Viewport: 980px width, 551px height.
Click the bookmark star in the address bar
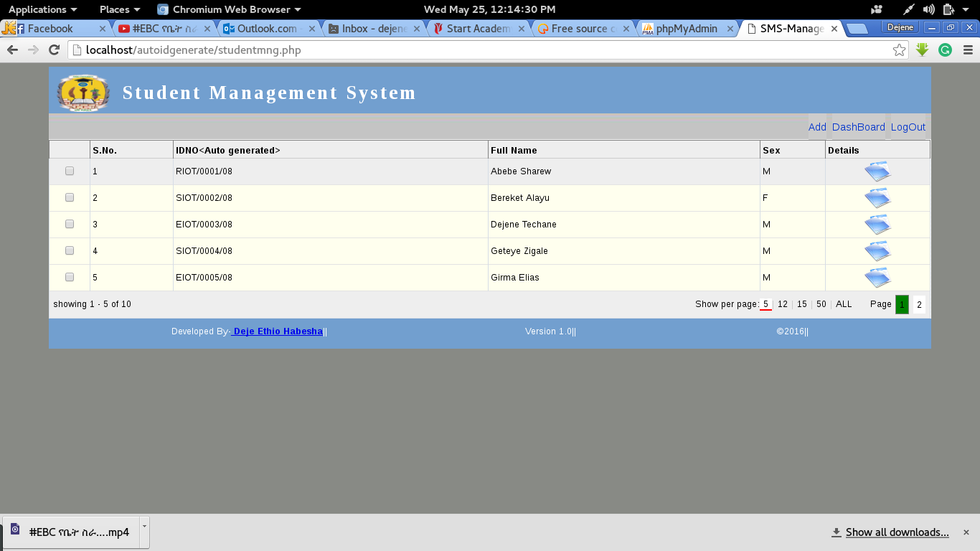[x=899, y=50]
